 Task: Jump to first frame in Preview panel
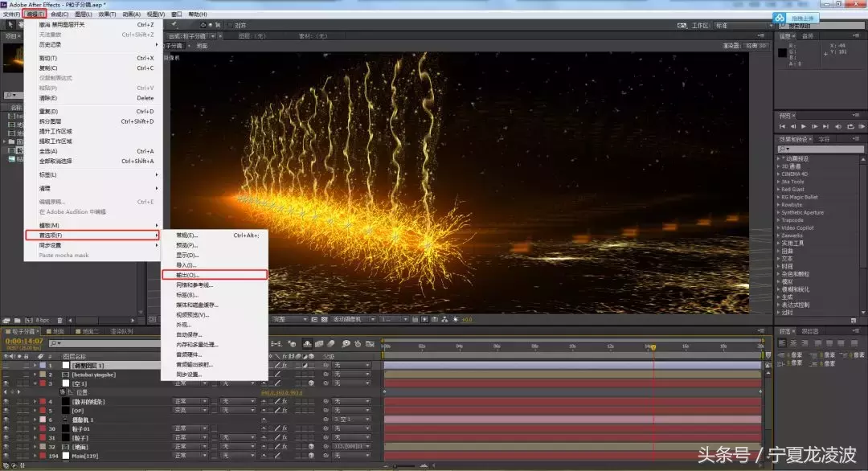pyautogui.click(x=783, y=126)
